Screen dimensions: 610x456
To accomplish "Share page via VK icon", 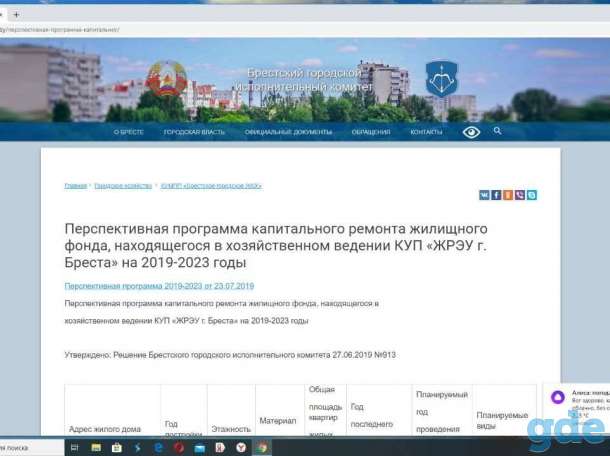I will 484,195.
